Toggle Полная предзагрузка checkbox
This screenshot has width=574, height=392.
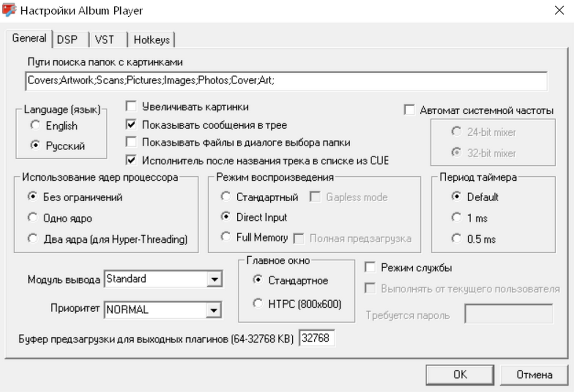(x=352, y=238)
